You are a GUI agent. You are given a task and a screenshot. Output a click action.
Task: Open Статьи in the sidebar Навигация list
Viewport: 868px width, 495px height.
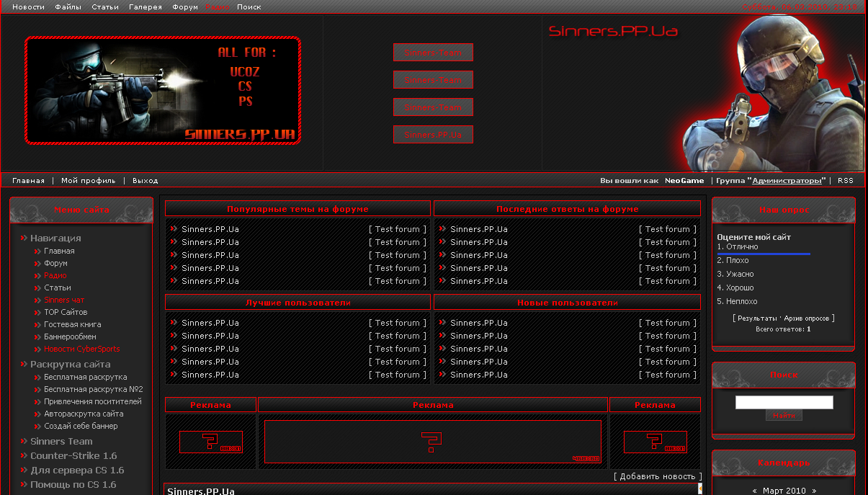click(x=58, y=287)
